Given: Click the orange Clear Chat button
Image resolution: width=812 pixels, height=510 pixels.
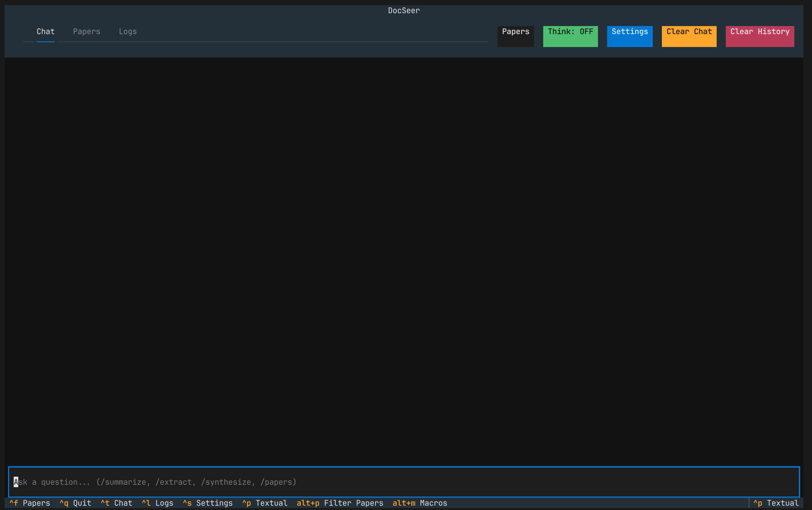Looking at the screenshot, I should tap(689, 37).
